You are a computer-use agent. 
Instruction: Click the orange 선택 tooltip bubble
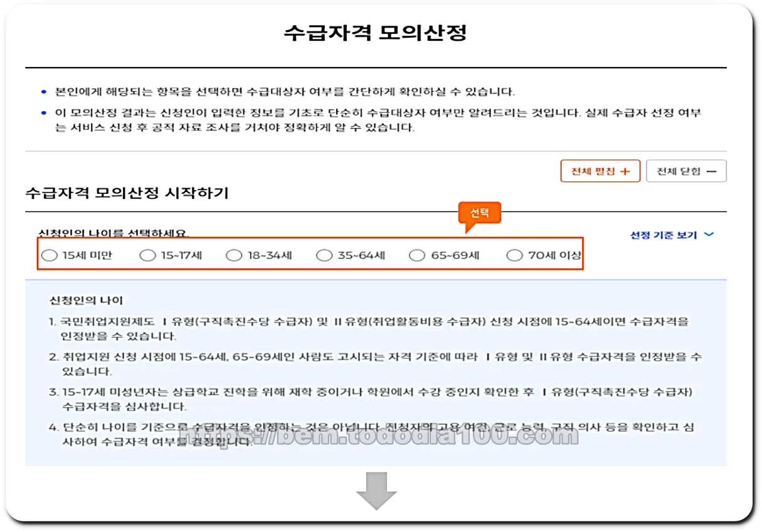tap(480, 212)
